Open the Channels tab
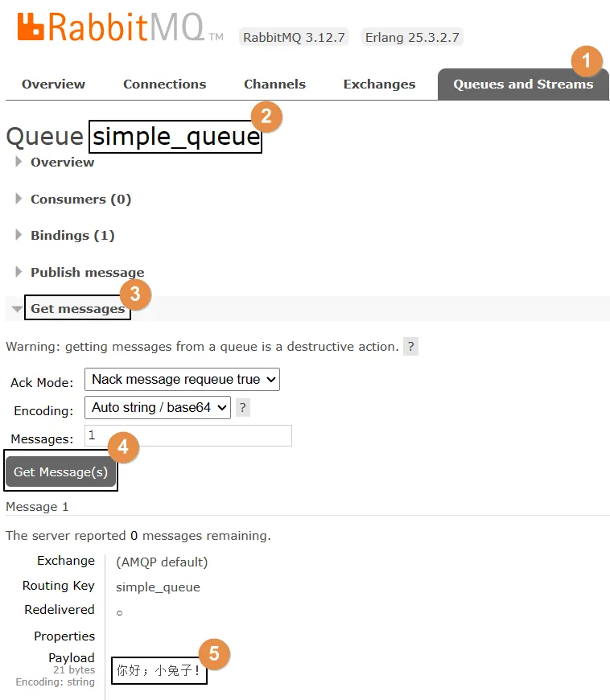This screenshot has height=700, width=610. click(274, 84)
